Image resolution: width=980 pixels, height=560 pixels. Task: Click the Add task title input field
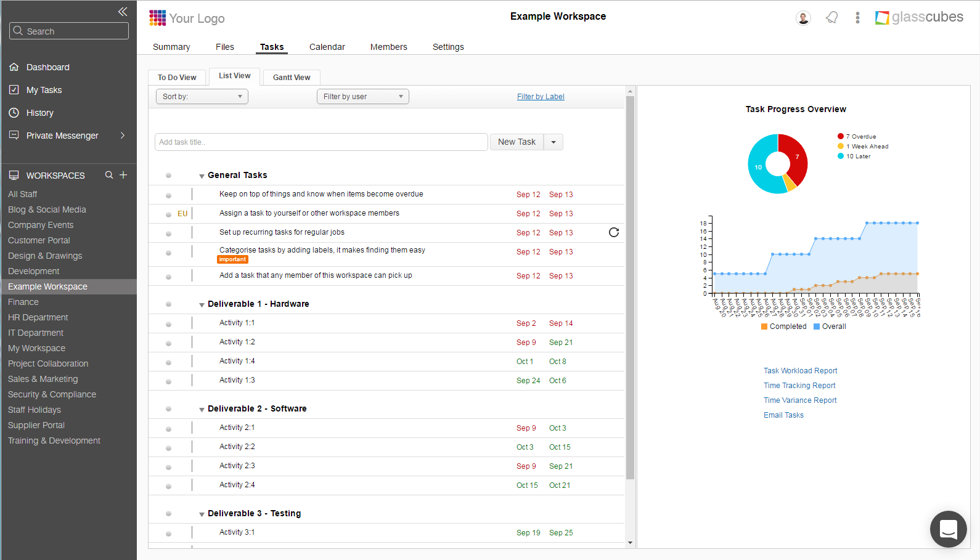pyautogui.click(x=321, y=142)
